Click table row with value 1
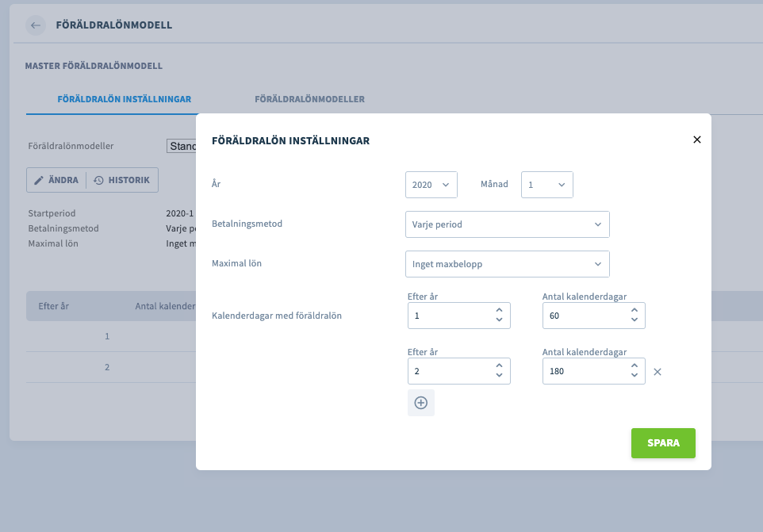Image resolution: width=763 pixels, height=532 pixels. (111, 336)
